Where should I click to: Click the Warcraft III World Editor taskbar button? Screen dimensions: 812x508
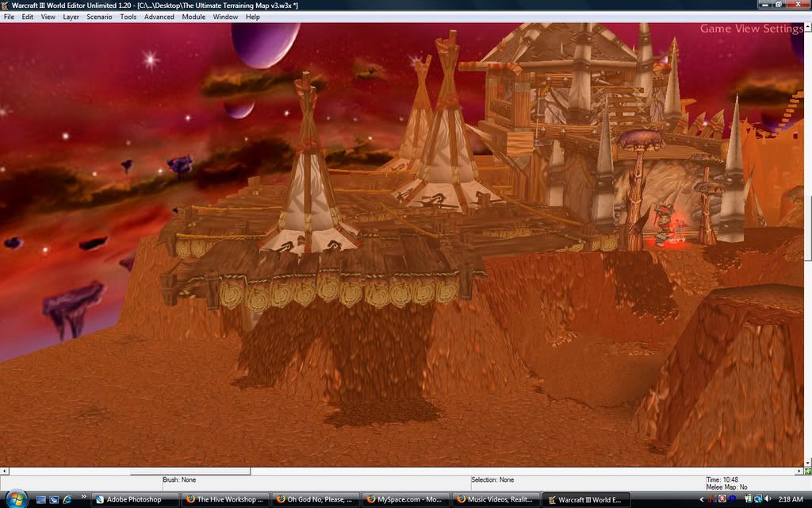pos(586,500)
